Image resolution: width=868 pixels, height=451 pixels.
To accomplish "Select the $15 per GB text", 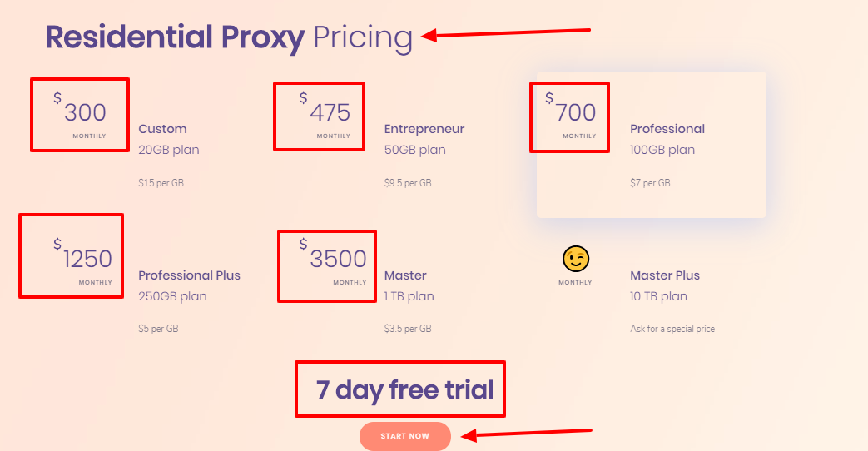I will click(x=161, y=182).
